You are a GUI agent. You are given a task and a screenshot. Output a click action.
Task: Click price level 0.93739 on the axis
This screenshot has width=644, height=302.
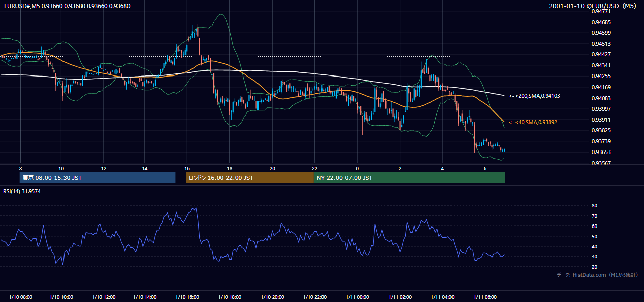(x=601, y=141)
